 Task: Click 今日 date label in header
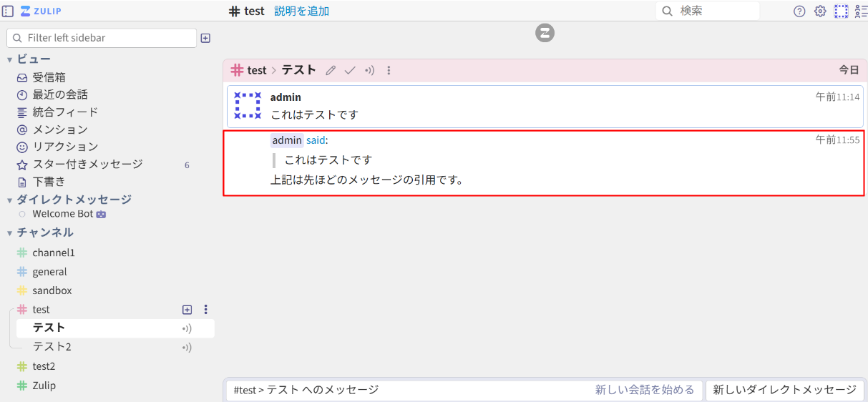coord(849,70)
